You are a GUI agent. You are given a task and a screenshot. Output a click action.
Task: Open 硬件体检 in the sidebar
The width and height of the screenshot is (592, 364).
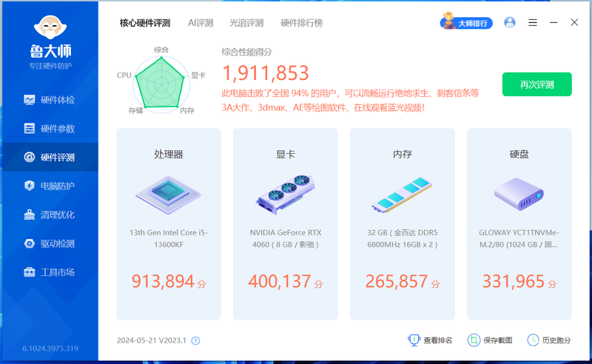point(50,100)
